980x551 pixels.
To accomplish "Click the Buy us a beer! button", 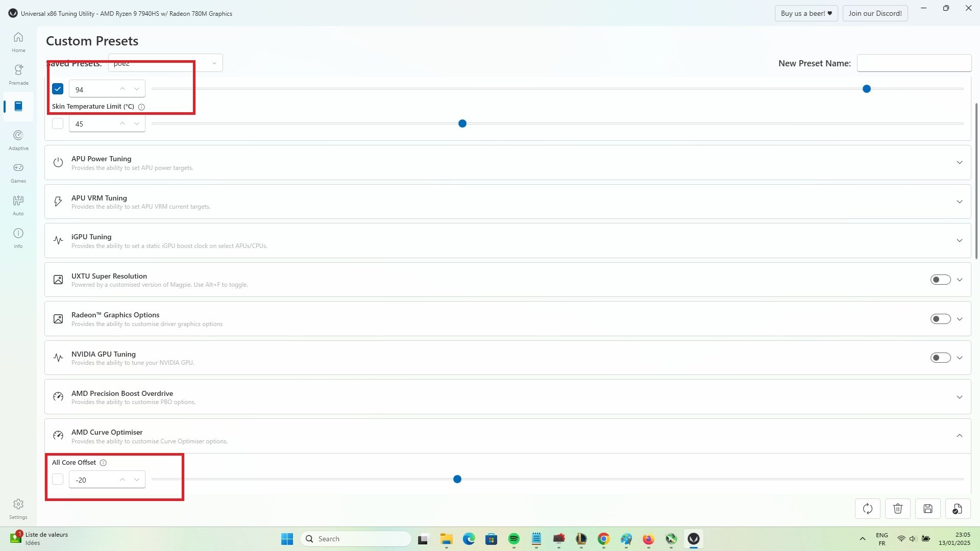I will point(806,13).
